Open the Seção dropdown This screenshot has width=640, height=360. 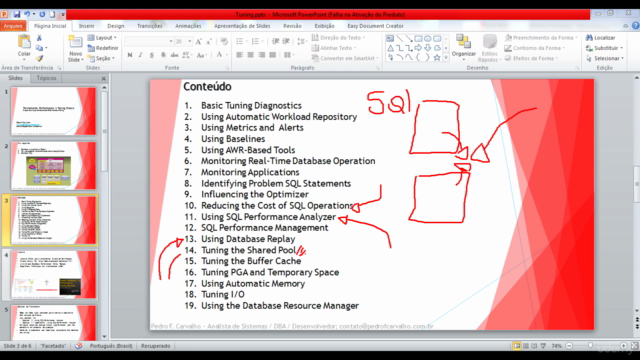click(x=101, y=58)
